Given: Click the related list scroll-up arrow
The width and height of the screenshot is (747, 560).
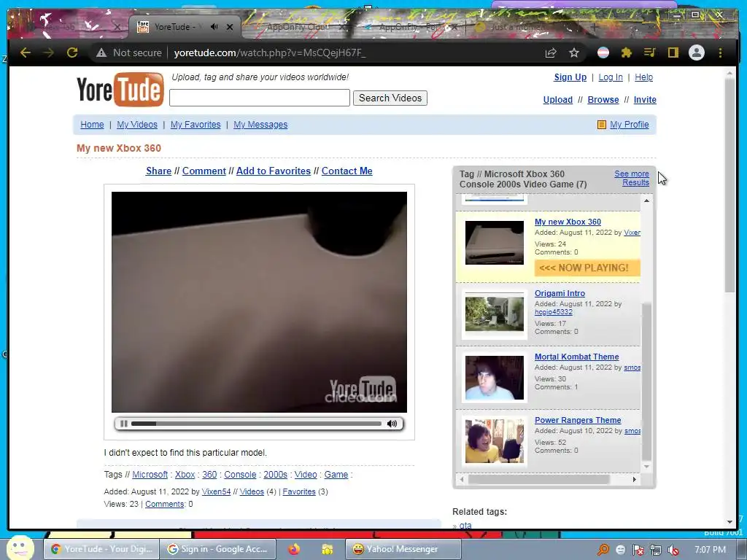Looking at the screenshot, I should click(646, 201).
